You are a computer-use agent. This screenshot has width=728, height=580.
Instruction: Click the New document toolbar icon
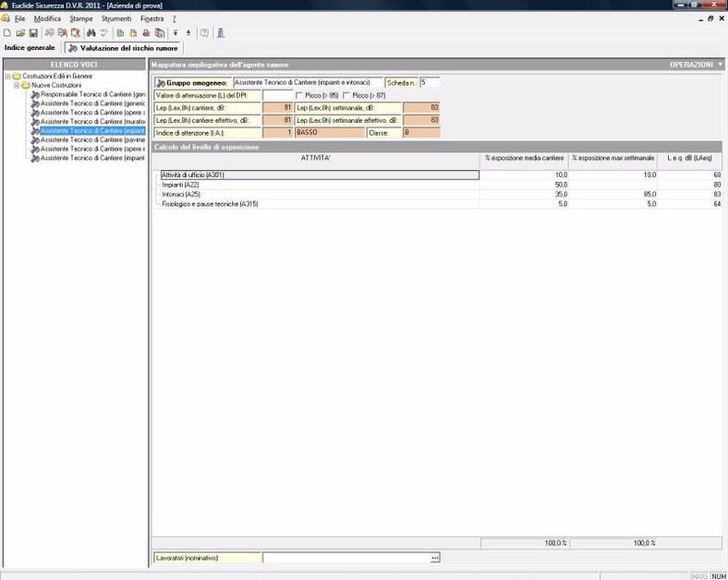tap(7, 32)
